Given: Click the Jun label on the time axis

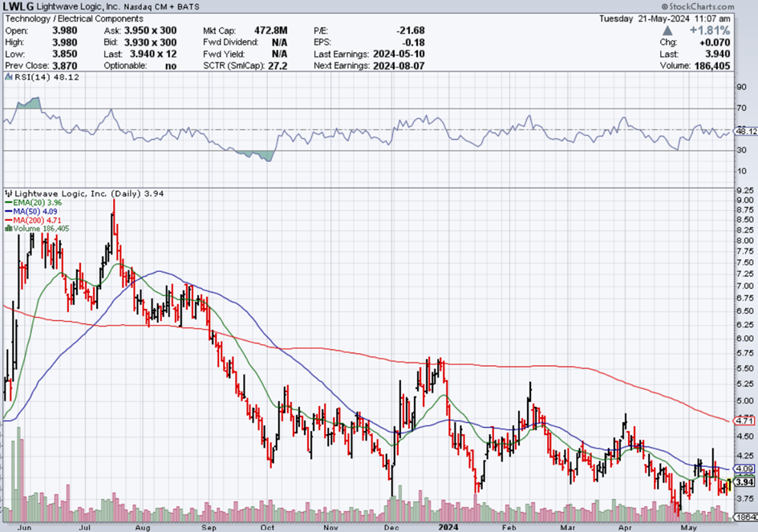Looking at the screenshot, I should point(24,527).
